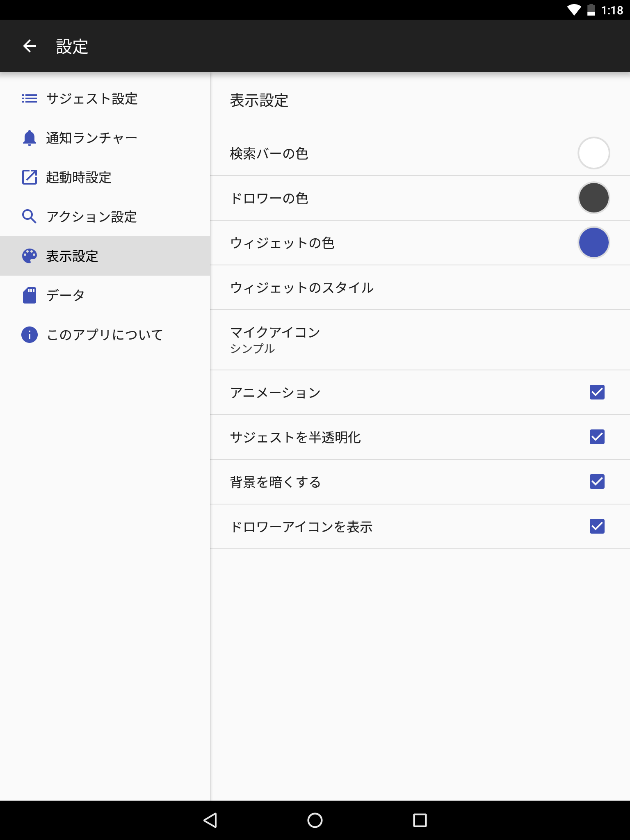Image resolution: width=630 pixels, height=840 pixels.
Task: Open the white 検索バーの色 color swatch
Action: tap(594, 153)
